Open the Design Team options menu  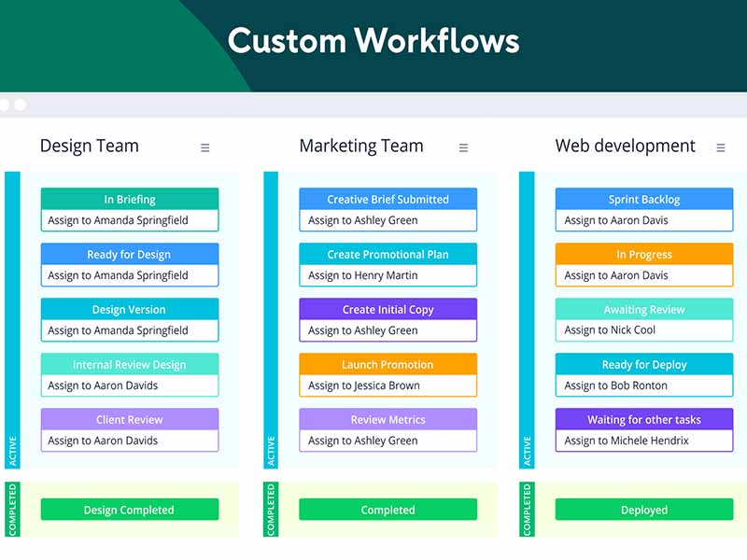204,147
